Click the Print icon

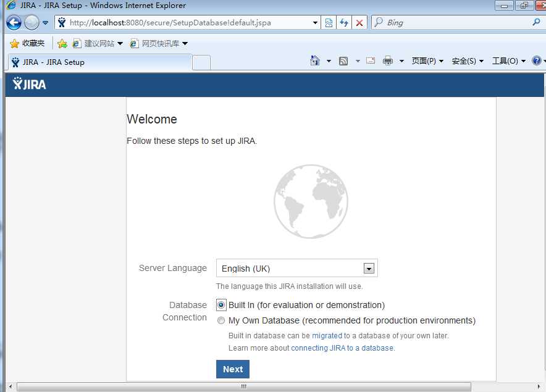(387, 61)
